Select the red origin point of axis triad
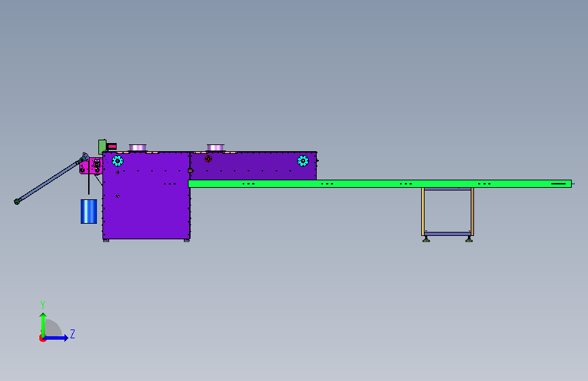 [x=42, y=338]
